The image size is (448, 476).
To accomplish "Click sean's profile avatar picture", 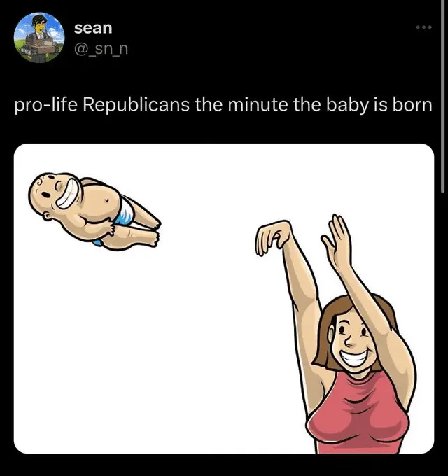I will [x=38, y=36].
